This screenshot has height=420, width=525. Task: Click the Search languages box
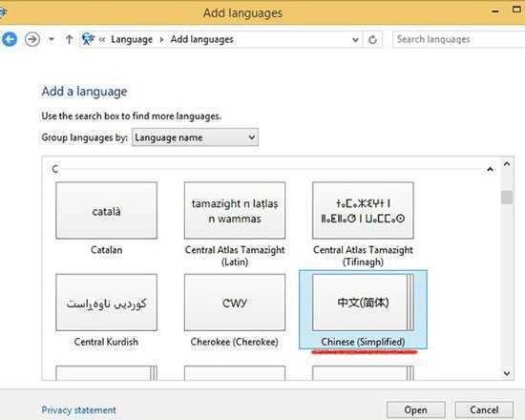coord(458,39)
